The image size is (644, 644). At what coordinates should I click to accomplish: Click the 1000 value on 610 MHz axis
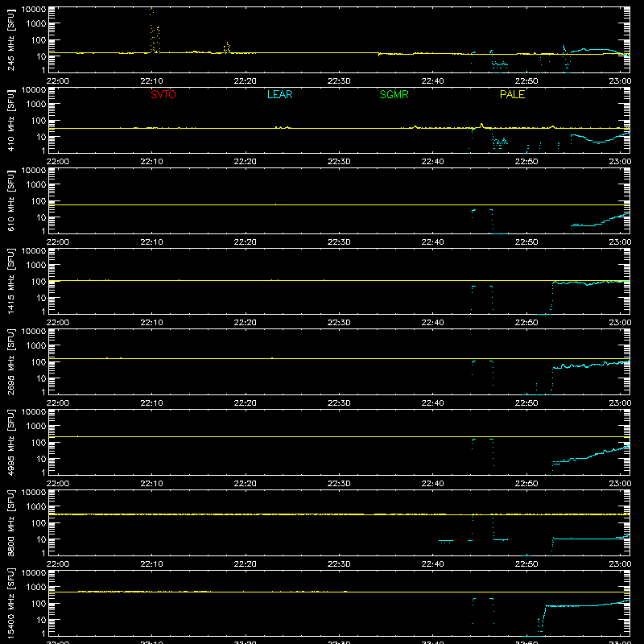[x=36, y=185]
